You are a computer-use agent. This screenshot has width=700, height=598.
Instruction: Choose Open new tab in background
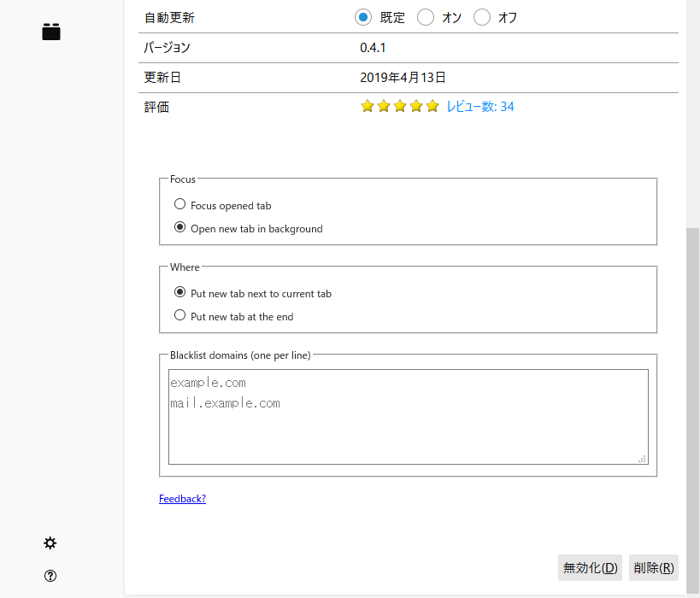click(179, 227)
